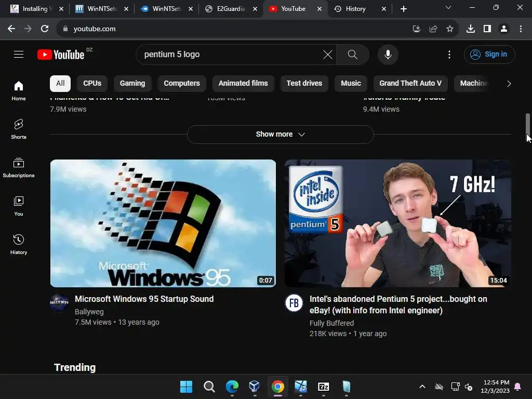Open Chrome downloads icon

click(471, 29)
